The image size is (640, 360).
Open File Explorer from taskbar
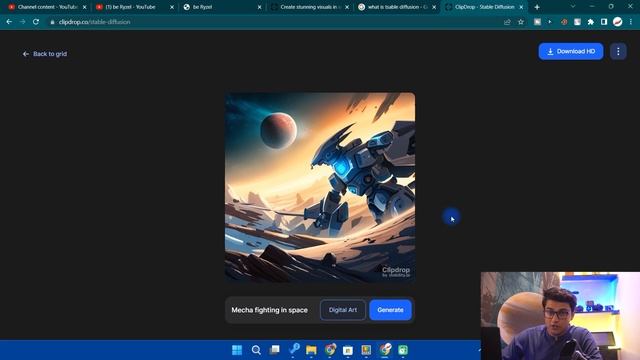(x=311, y=350)
